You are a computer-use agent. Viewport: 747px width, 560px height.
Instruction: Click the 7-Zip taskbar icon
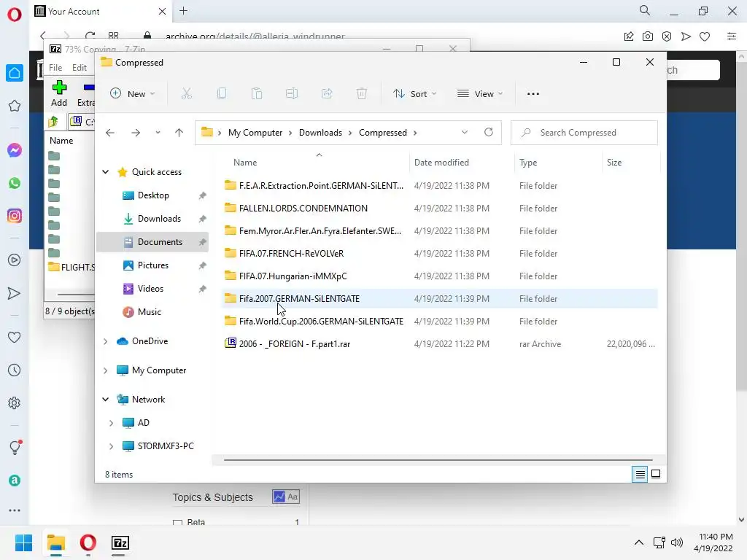coord(120,542)
